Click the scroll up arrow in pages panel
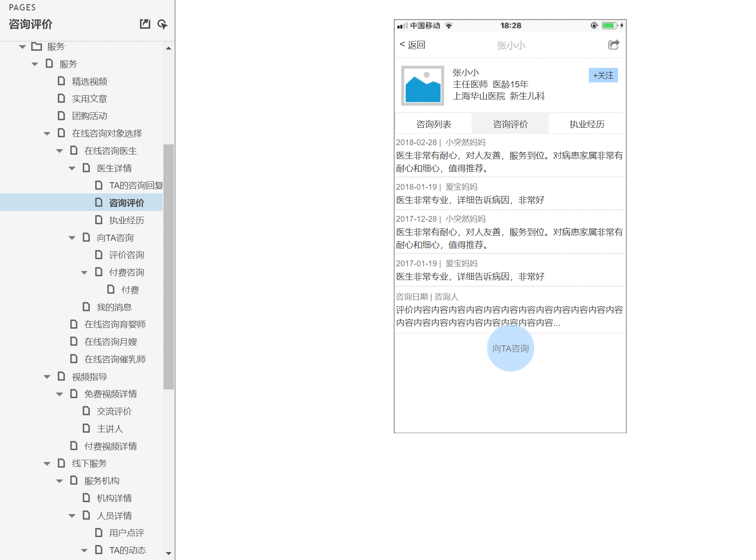This screenshot has width=756, height=560. [168, 48]
